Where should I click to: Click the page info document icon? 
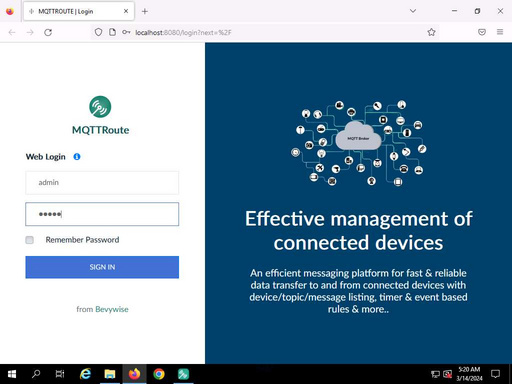tap(112, 32)
